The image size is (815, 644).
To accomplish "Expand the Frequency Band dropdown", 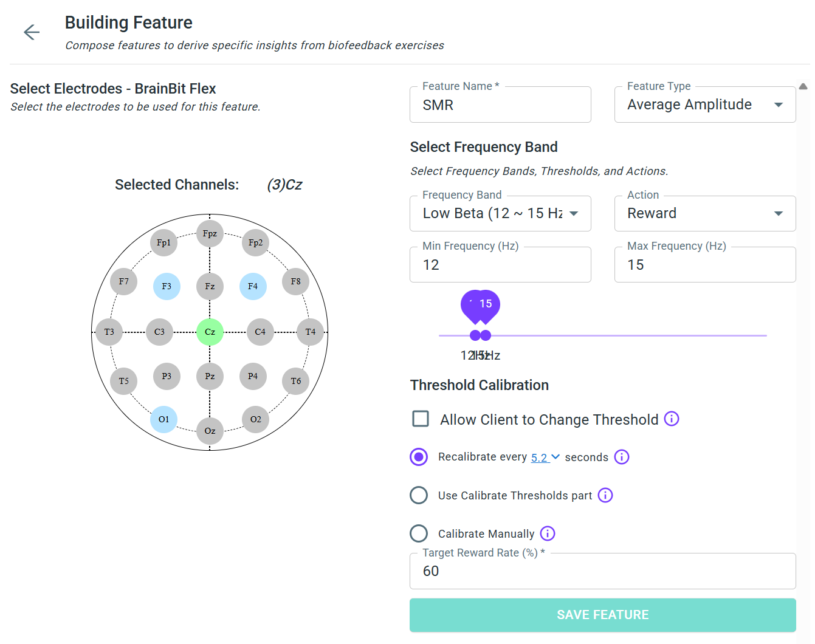I will click(500, 213).
